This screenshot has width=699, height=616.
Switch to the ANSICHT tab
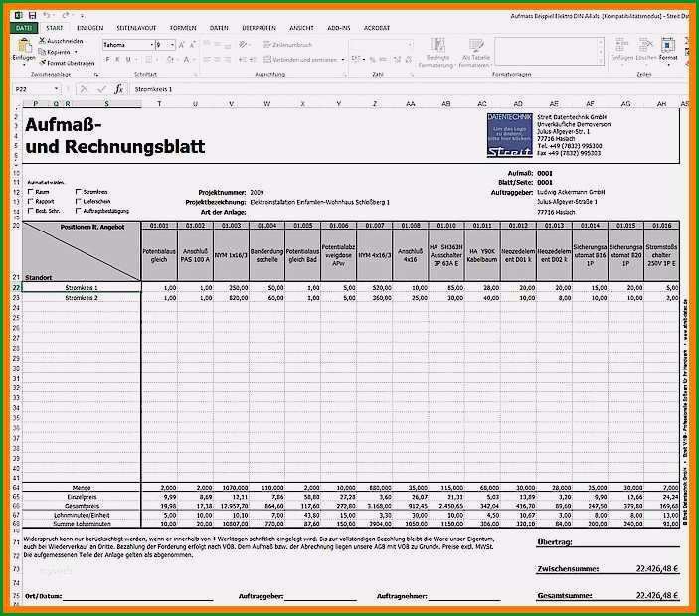coord(301,28)
